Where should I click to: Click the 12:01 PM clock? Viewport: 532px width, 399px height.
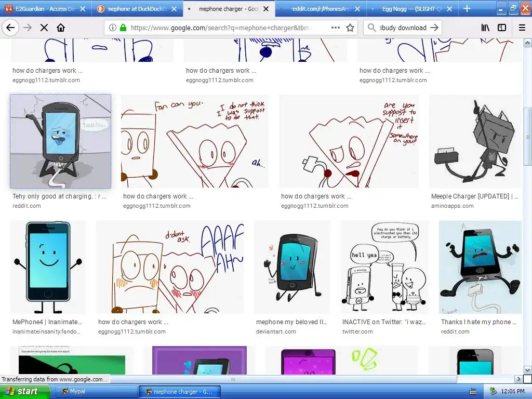click(513, 392)
